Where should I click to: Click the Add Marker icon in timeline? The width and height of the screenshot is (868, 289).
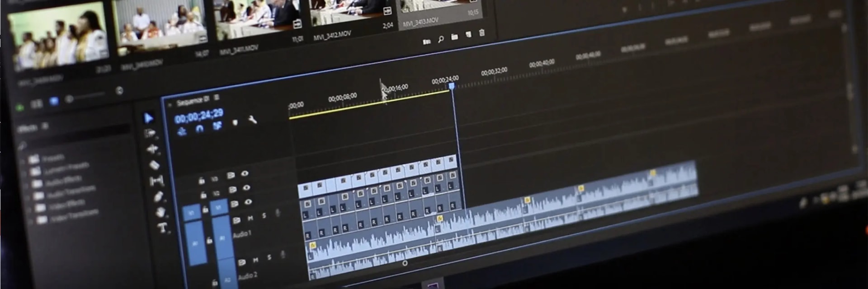point(235,123)
